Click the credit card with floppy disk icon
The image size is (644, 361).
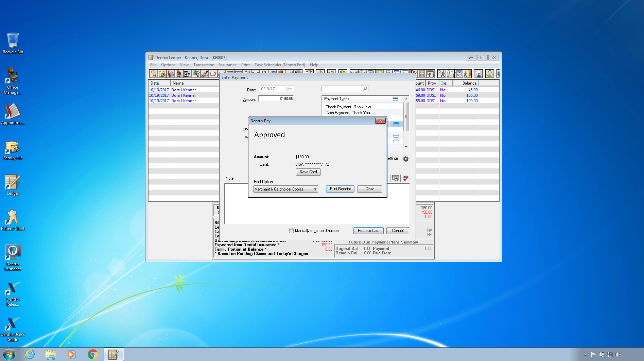coord(431,74)
